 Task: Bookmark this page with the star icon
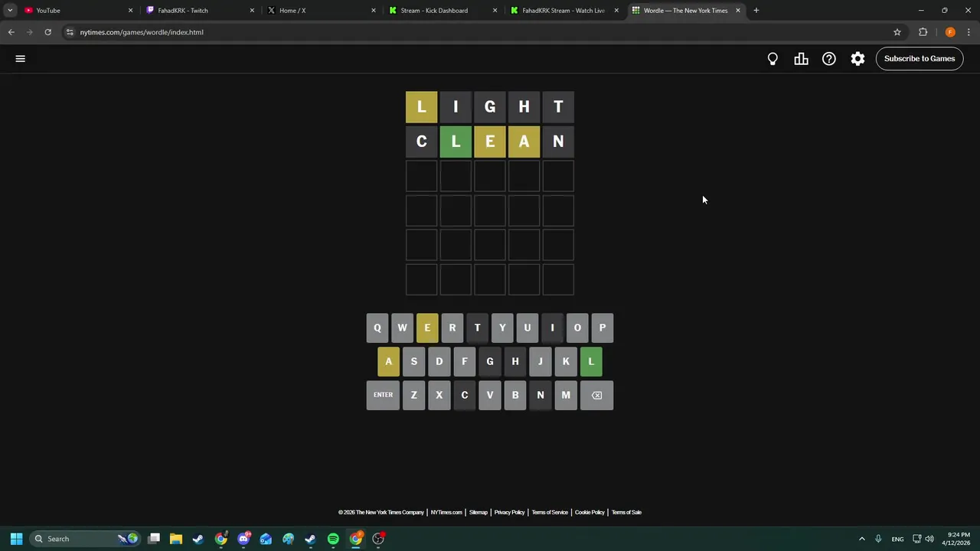[x=897, y=32]
